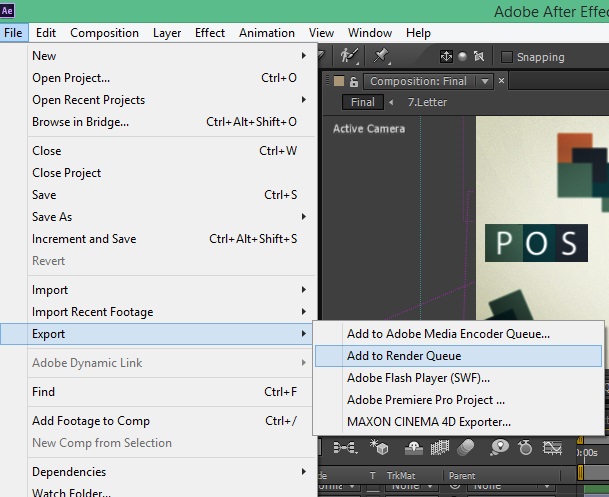Open the Edit menu

pos(46,33)
